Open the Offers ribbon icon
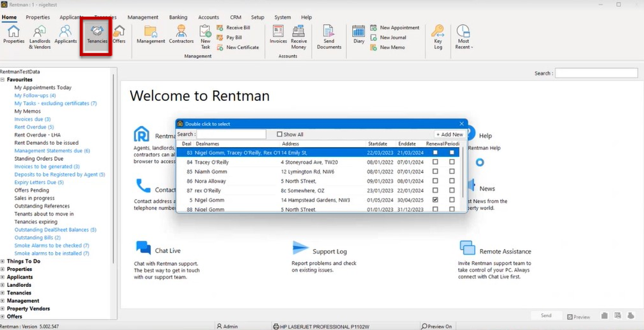Screen dimensions: 644x330 119,31
